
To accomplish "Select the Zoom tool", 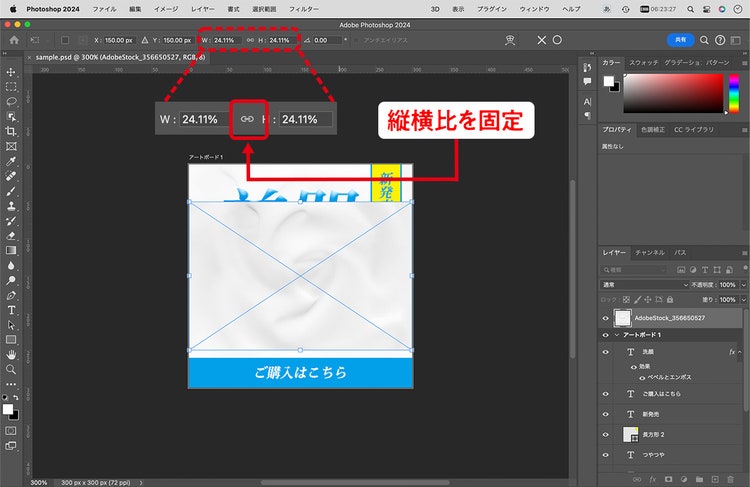I will [x=11, y=369].
